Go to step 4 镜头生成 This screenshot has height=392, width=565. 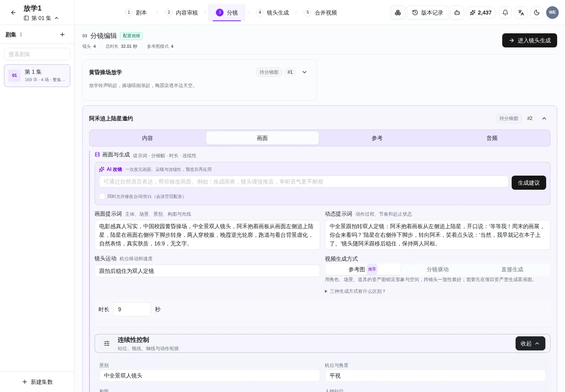pyautogui.click(x=273, y=13)
